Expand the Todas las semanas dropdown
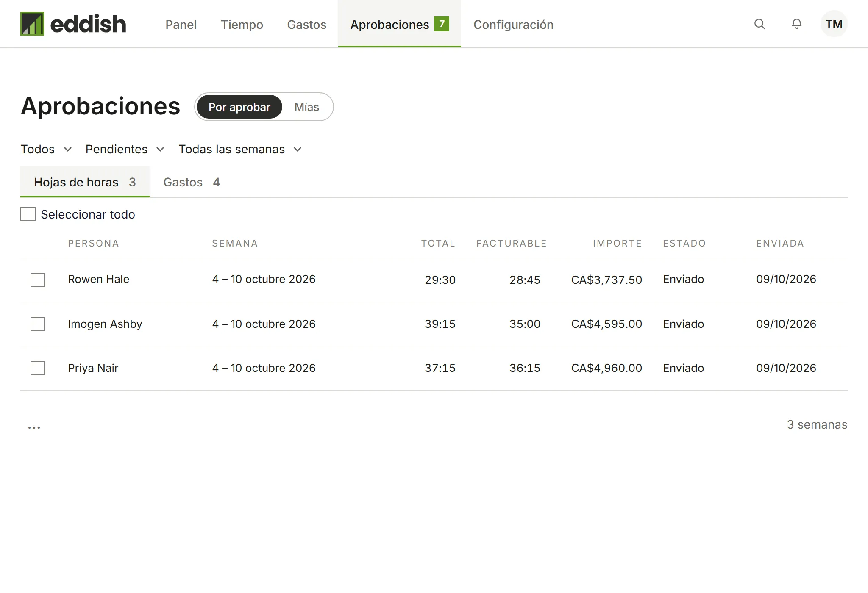This screenshot has height=593, width=868. click(x=240, y=149)
